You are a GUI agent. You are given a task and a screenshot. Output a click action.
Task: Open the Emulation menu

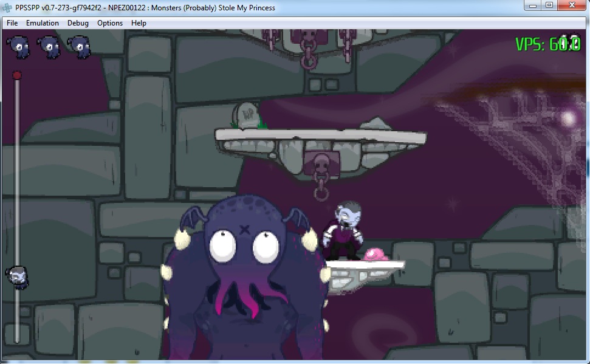pos(43,23)
